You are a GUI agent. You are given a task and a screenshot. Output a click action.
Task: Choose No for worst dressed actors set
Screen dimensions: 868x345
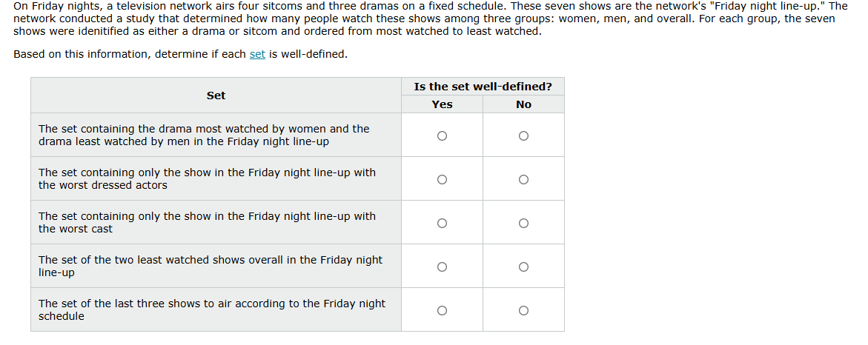[x=523, y=179]
